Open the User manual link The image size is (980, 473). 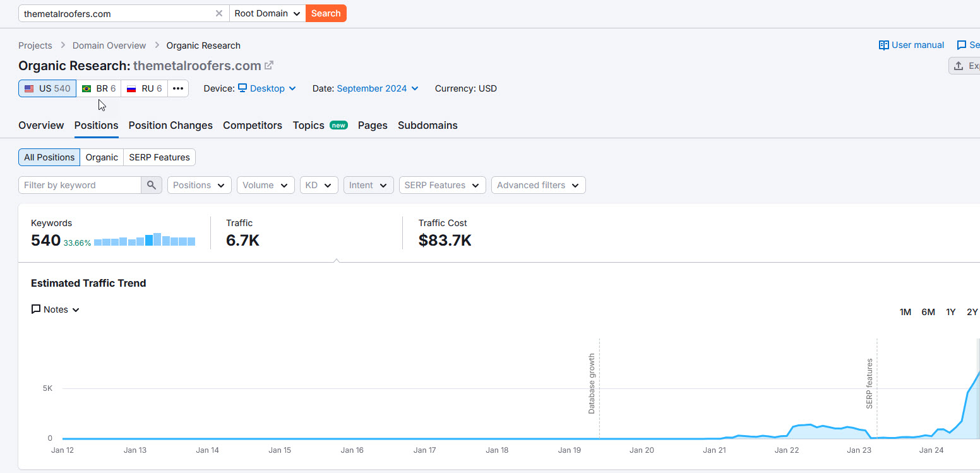coord(912,45)
